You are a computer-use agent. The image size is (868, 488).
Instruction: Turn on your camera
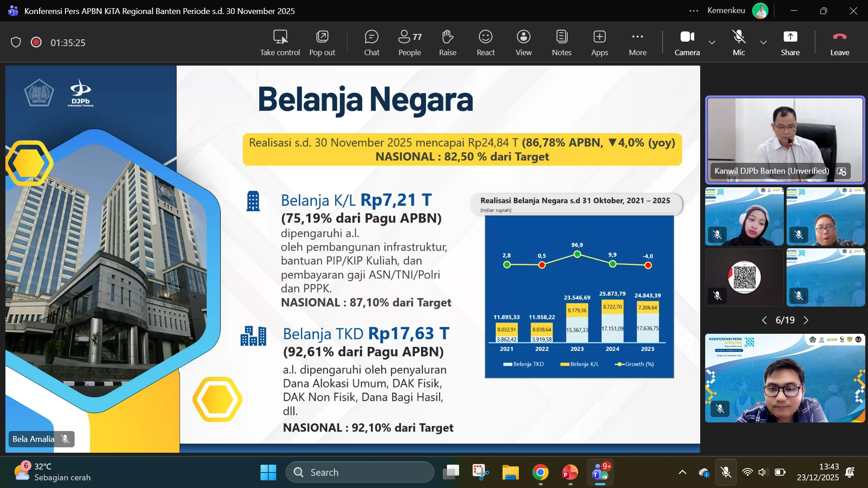coord(686,42)
